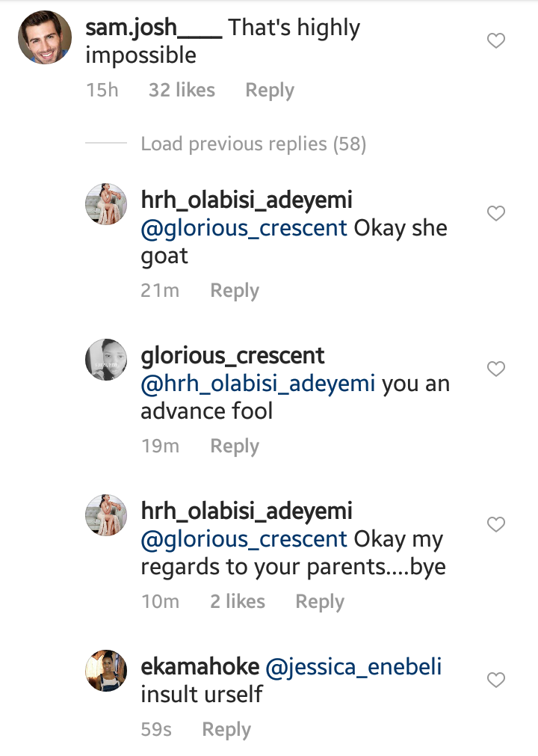Viewport: 538px width, 756px height.
Task: View the 32 likes on sam.josh____'s comment
Action: (182, 90)
